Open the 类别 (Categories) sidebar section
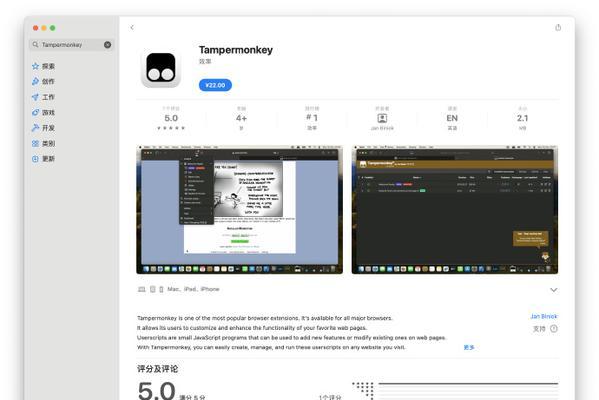The image size is (599, 400). click(x=44, y=143)
